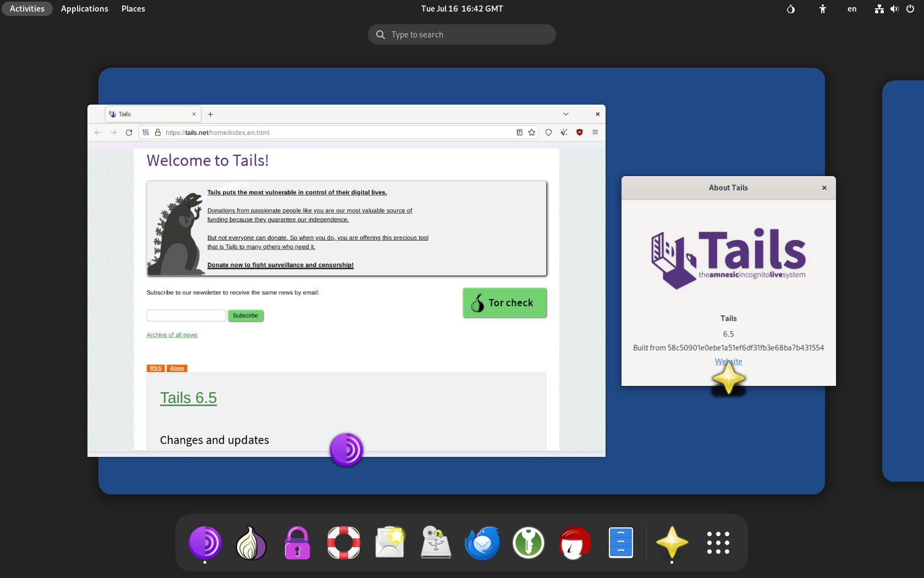This screenshot has height=578, width=924.
Task: Open the power menu icon
Action: [x=910, y=9]
